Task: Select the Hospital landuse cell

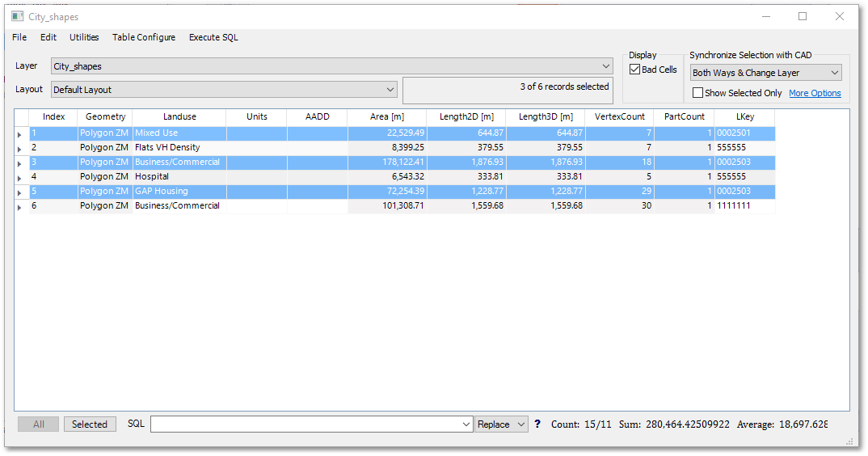Action: (179, 176)
